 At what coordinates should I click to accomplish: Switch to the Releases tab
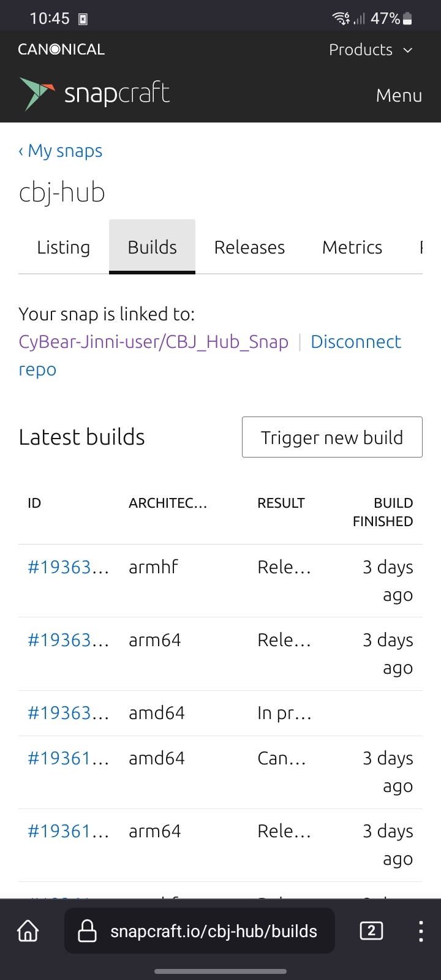coord(249,247)
